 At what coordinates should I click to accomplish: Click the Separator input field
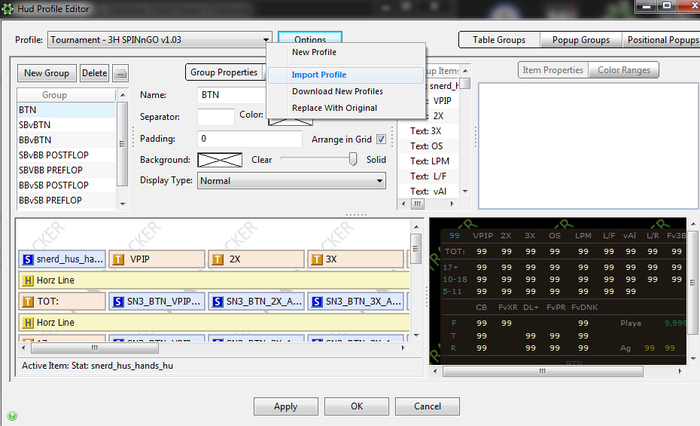coord(216,117)
